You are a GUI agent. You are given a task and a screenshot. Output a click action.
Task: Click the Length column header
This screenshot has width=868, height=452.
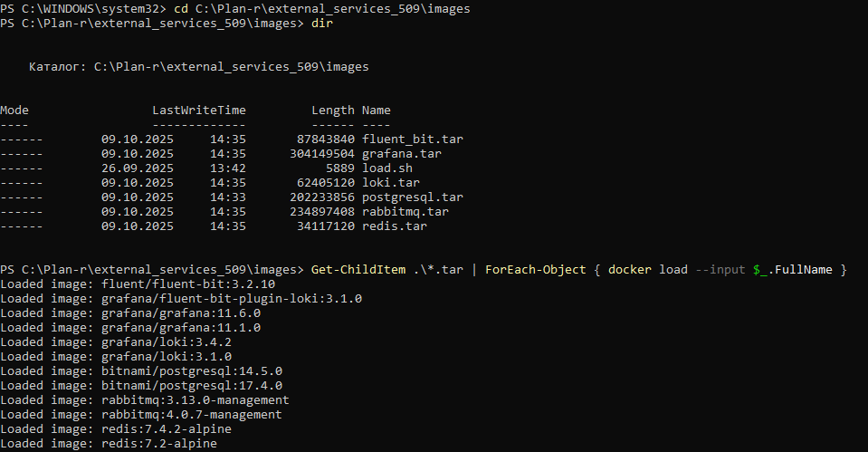click(x=332, y=111)
